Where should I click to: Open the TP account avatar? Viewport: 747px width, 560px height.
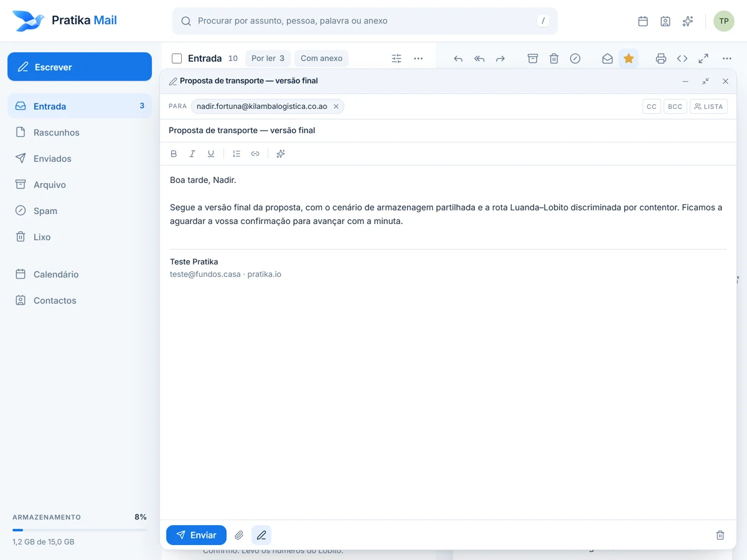tap(724, 21)
